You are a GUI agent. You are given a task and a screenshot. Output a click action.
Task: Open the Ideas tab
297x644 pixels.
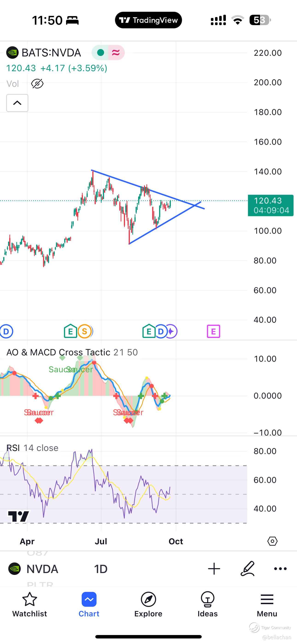click(x=207, y=605)
